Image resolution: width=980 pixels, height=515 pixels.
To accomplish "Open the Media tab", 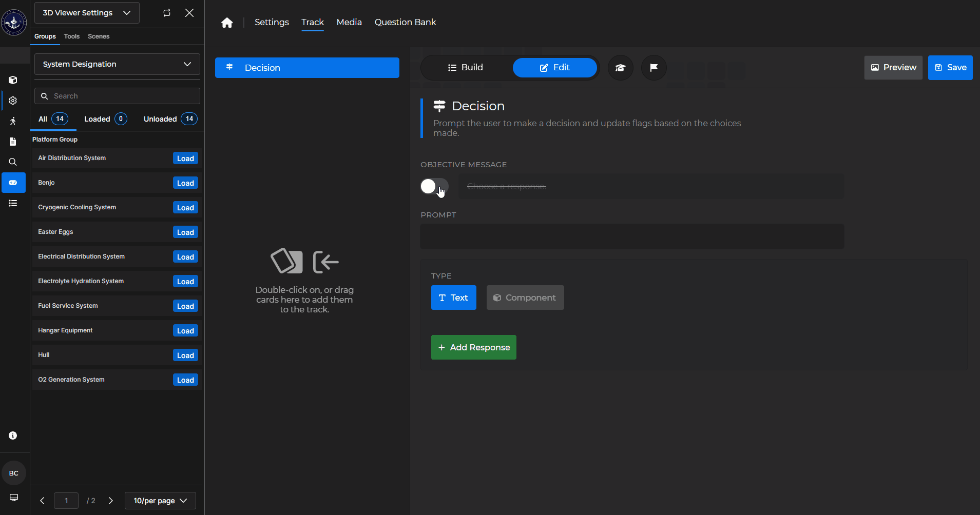I will click(x=349, y=22).
